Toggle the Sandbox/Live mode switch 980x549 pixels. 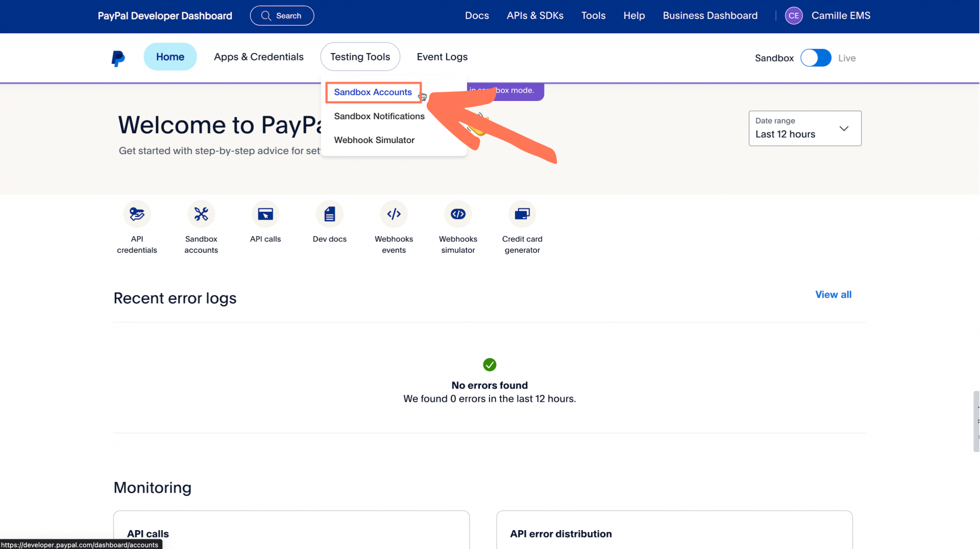point(816,58)
